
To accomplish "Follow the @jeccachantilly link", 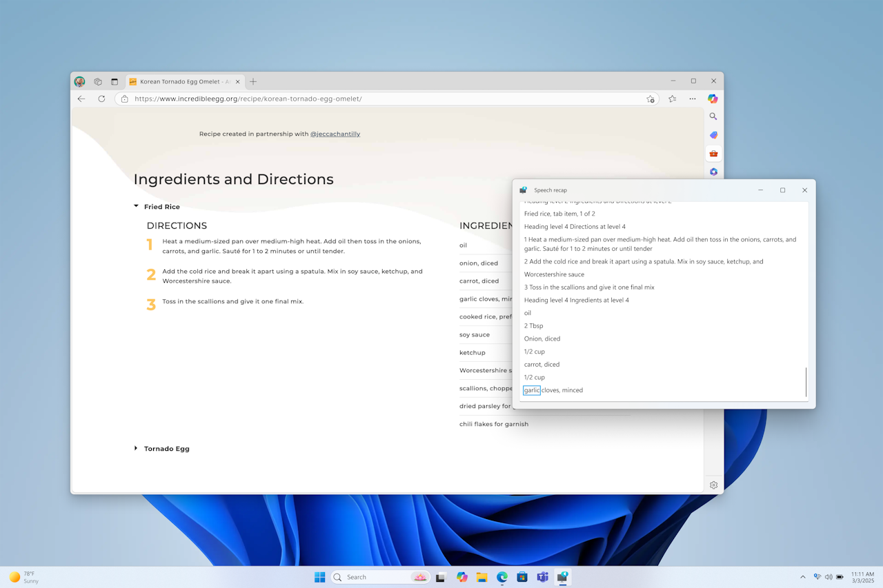I will [335, 134].
